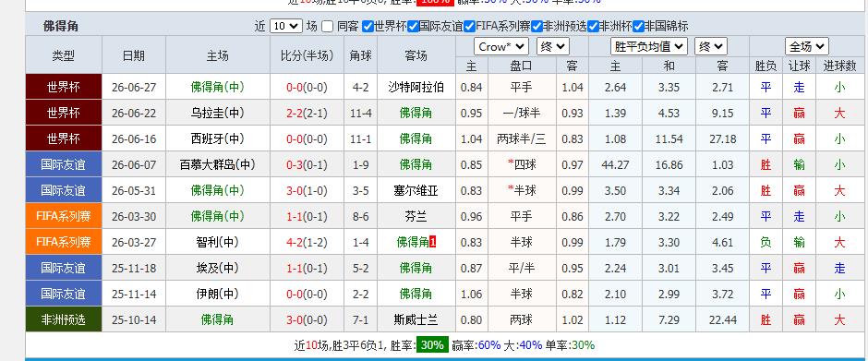868x361 pixels.
Task: Toggle the 同客 checkbox
Action: [328, 26]
